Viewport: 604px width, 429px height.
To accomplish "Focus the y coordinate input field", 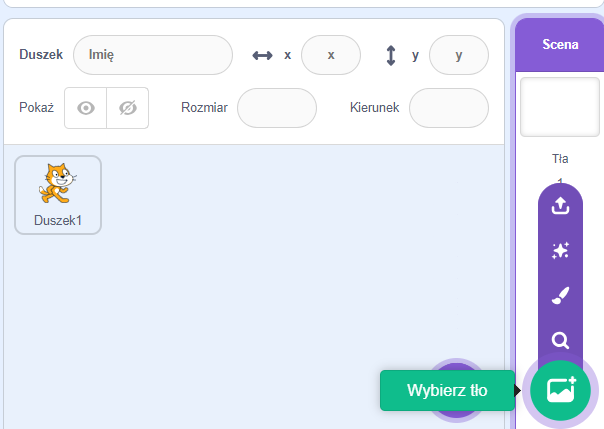I will (458, 56).
